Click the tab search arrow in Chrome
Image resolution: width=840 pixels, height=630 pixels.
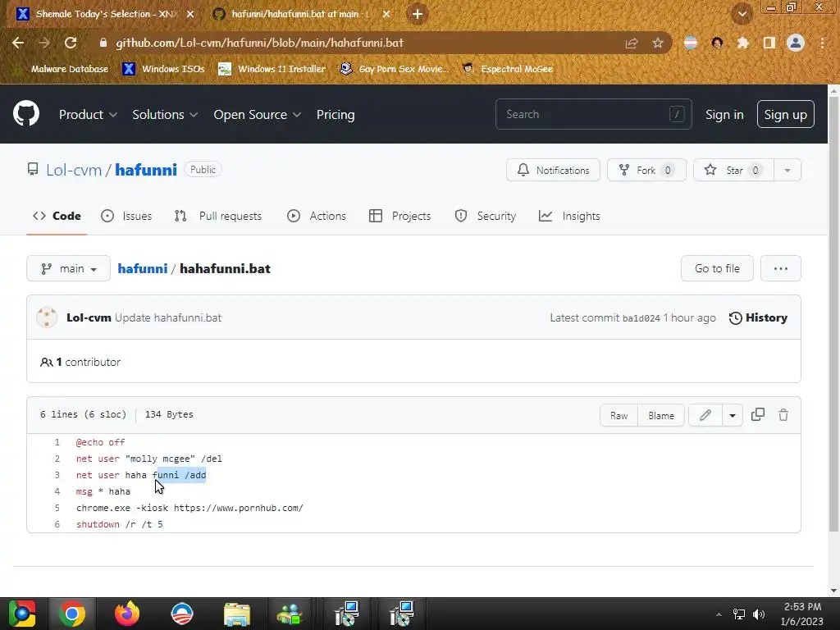click(742, 14)
